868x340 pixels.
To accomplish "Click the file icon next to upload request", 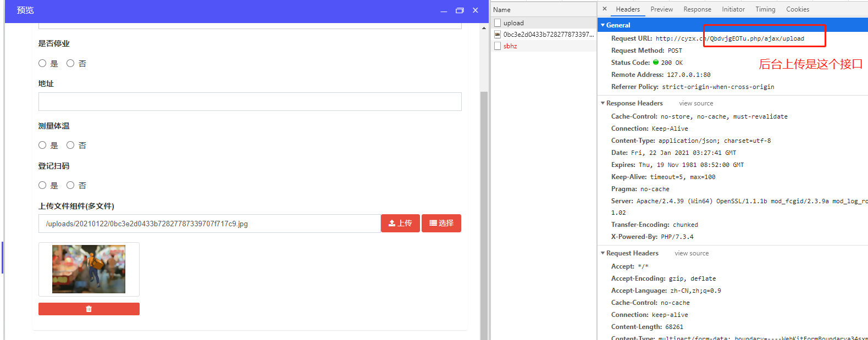I will (x=497, y=23).
